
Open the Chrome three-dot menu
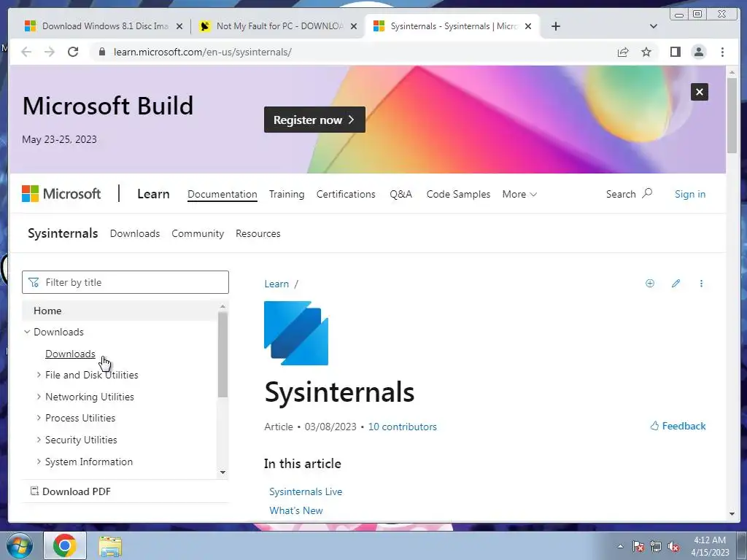(722, 52)
